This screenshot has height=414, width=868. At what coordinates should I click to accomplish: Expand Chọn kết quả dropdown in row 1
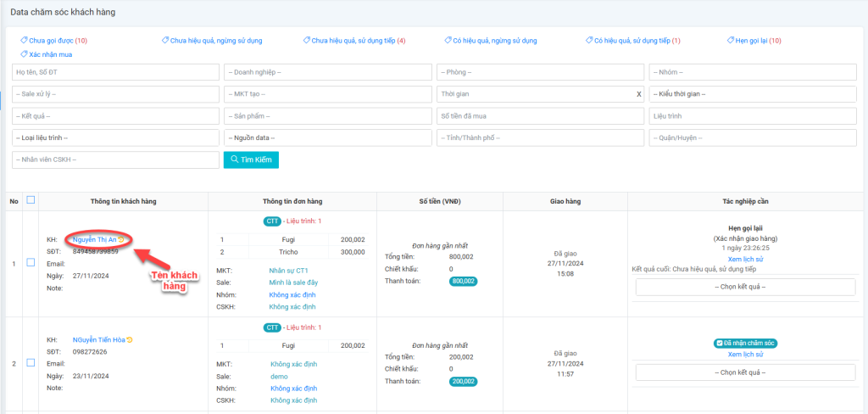[745, 287]
